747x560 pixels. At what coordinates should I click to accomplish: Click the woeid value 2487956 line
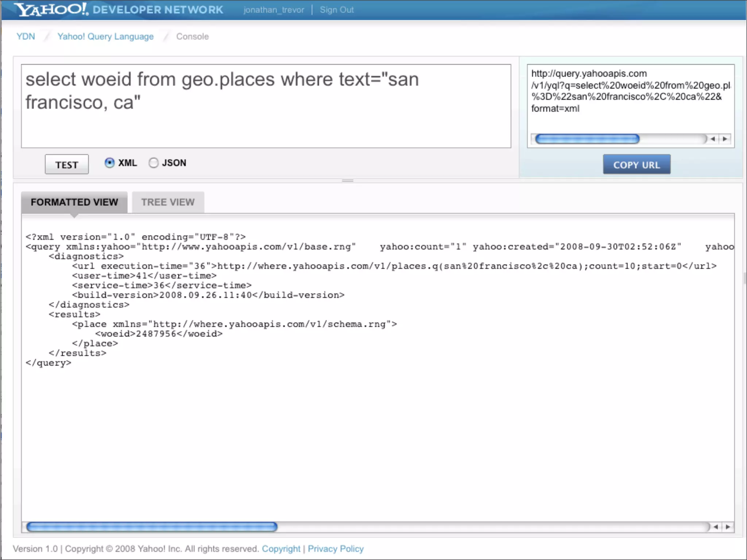[159, 334]
